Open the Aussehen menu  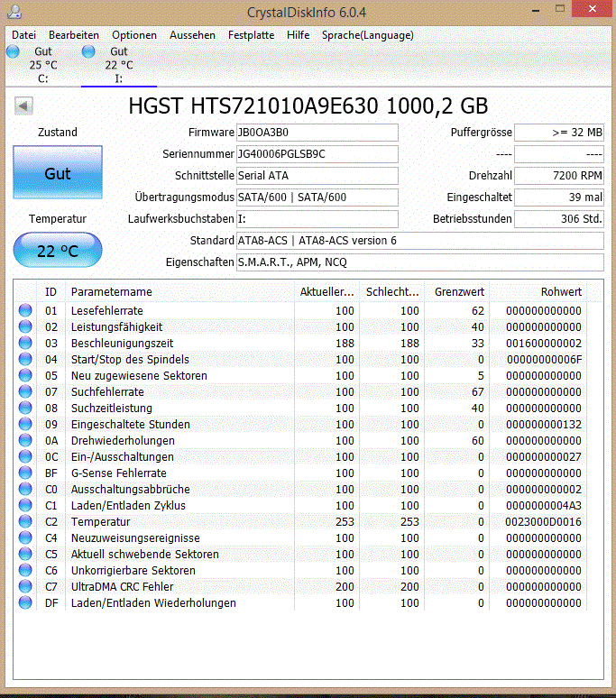tap(192, 35)
